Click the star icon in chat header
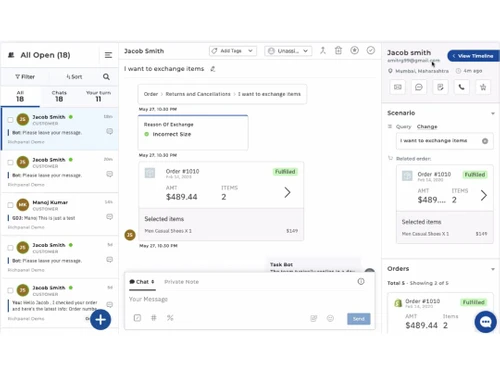The height and width of the screenshot is (375, 500). click(x=354, y=50)
